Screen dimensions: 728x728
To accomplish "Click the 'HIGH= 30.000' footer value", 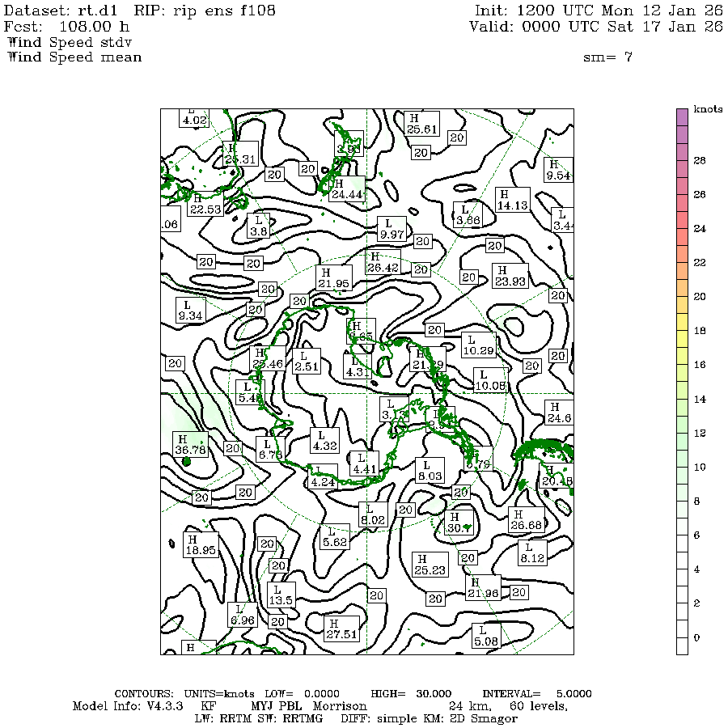I will click(411, 694).
